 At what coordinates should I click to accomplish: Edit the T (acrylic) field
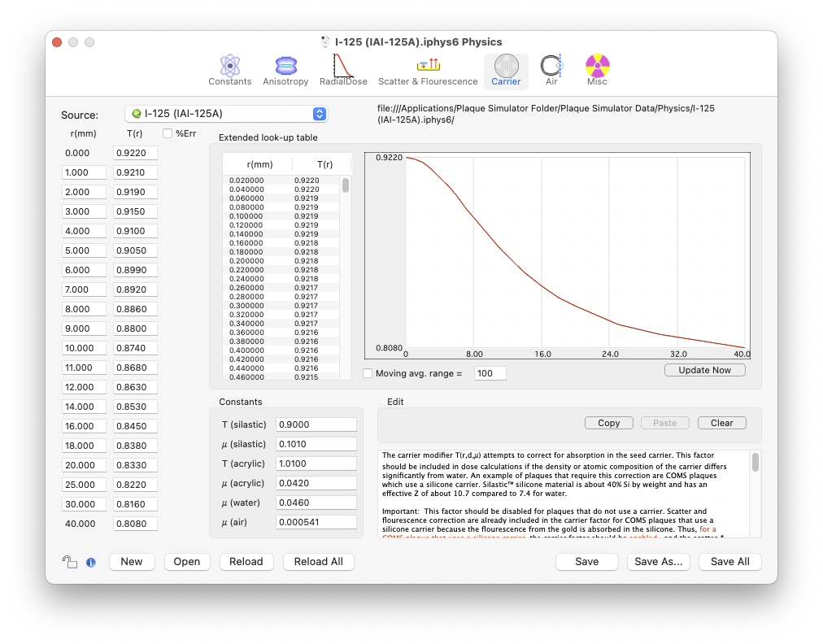(316, 463)
